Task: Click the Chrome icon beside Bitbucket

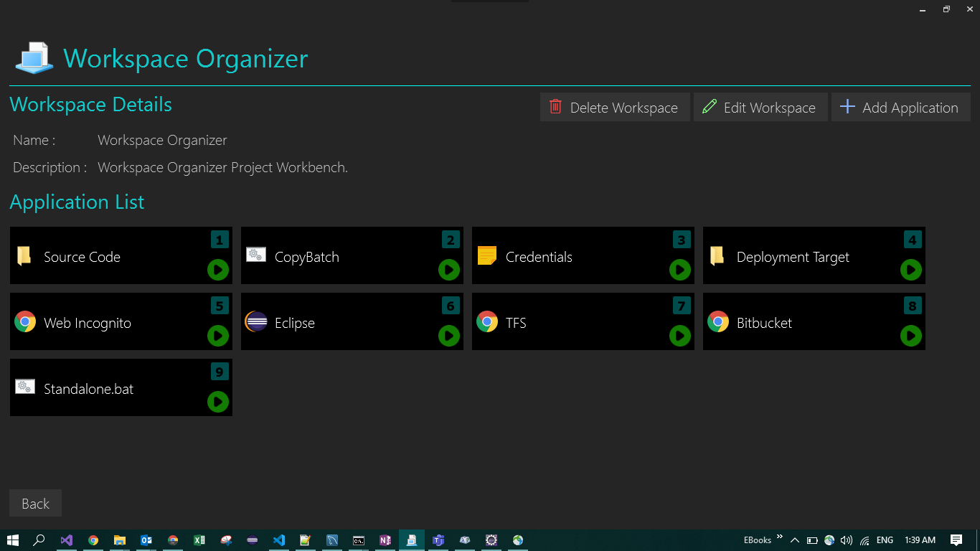Action: click(718, 321)
